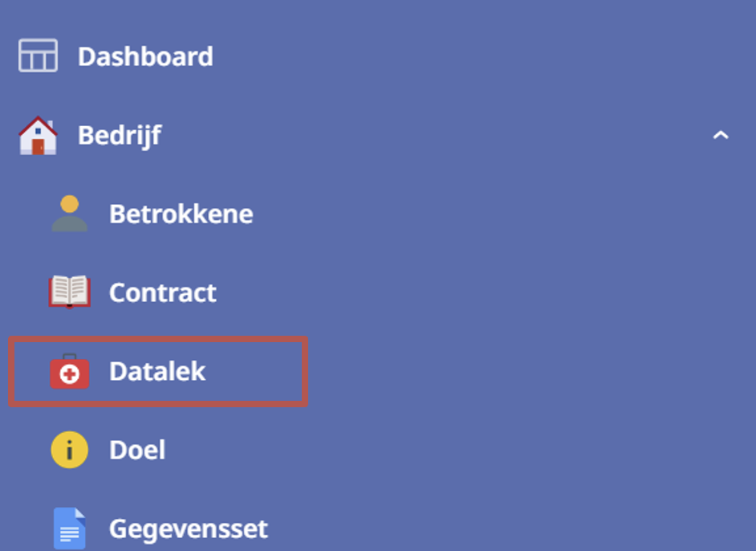This screenshot has width=756, height=551.
Task: Select the Doel submenu entry
Action: [x=378, y=450]
